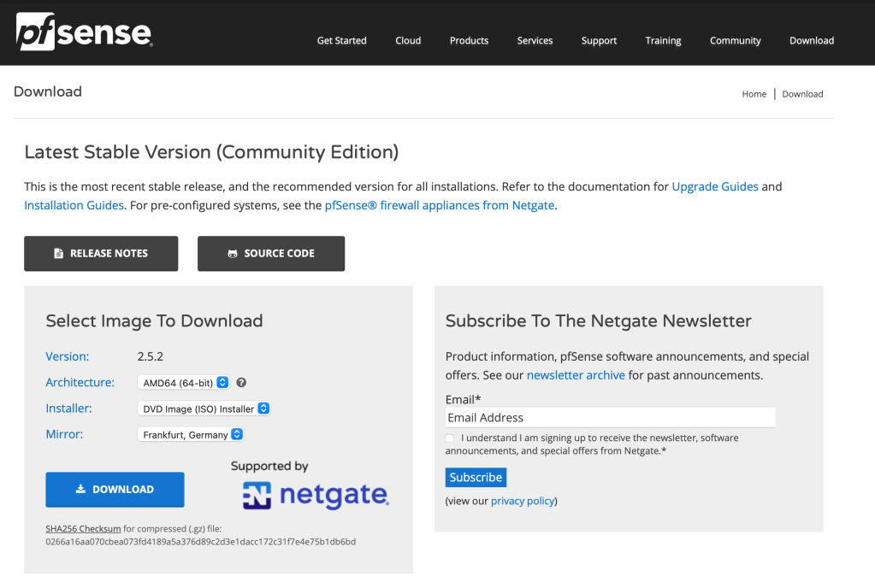875x588 pixels.
Task: Click the Netgate logo image
Action: tap(316, 496)
